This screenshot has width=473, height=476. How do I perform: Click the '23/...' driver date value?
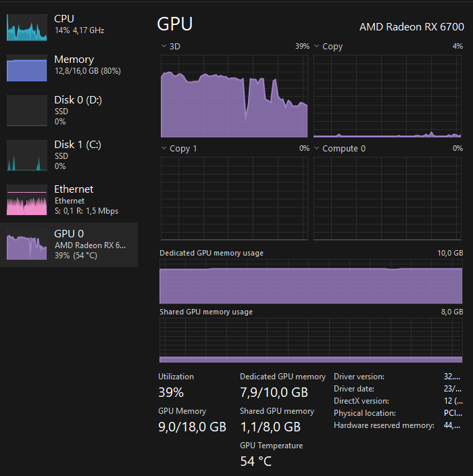[453, 389]
